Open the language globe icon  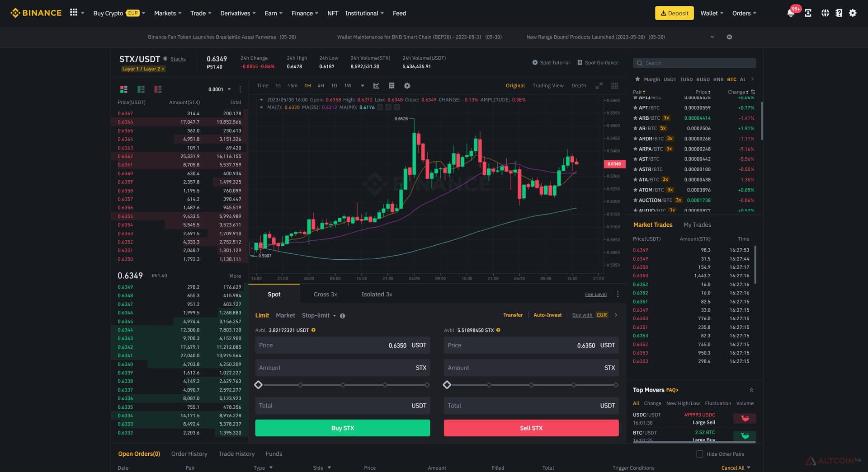tap(825, 13)
